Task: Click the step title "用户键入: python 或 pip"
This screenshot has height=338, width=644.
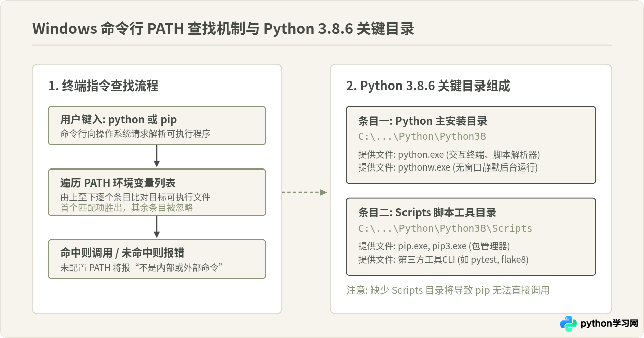Action: [118, 120]
